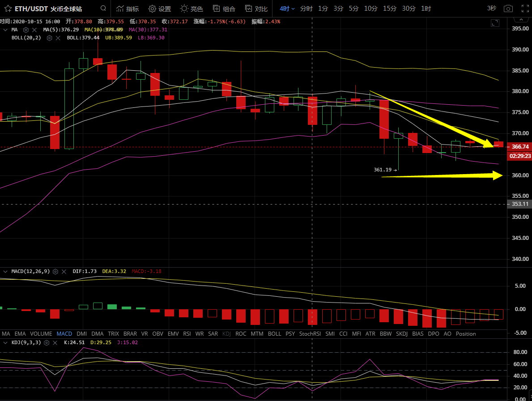Select the 15分 timeframe

389,9
